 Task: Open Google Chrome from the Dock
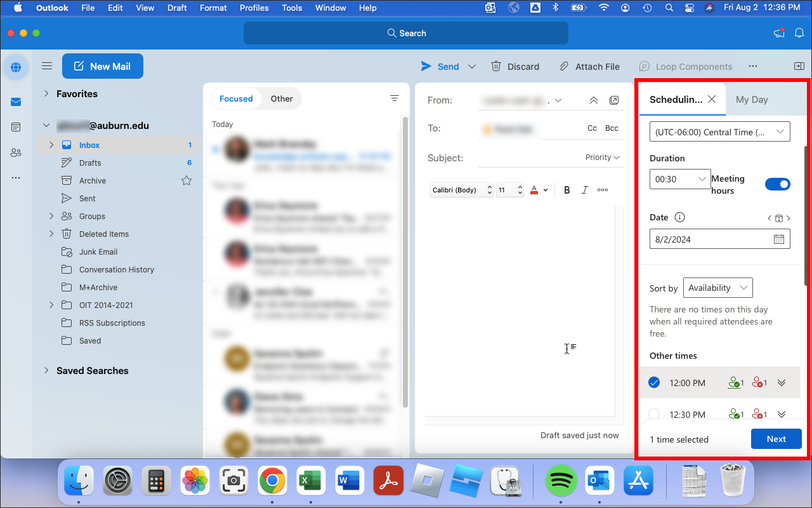[x=272, y=481]
